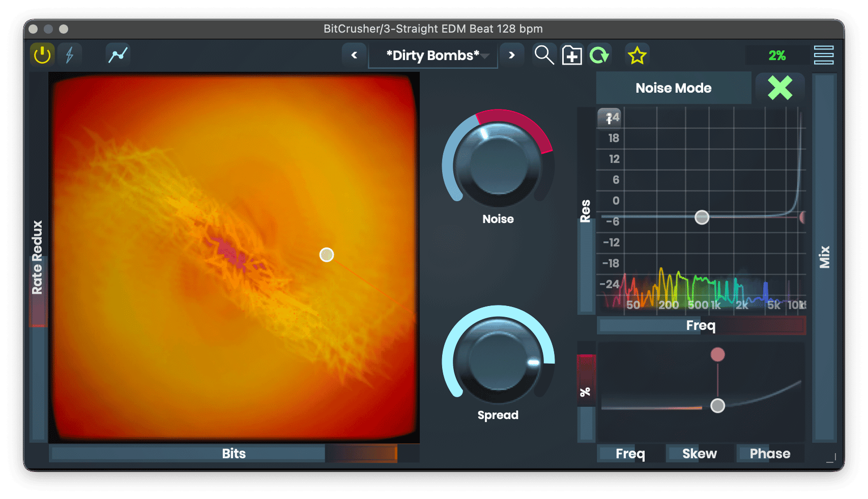The height and width of the screenshot is (499, 868).
Task: Toggle the lightning bolt icon
Action: click(70, 54)
